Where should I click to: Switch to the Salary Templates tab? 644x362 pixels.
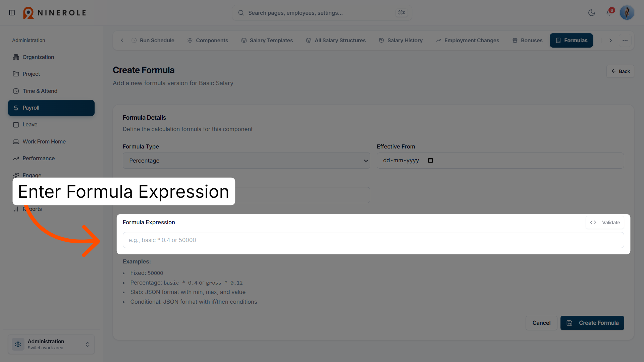click(267, 41)
